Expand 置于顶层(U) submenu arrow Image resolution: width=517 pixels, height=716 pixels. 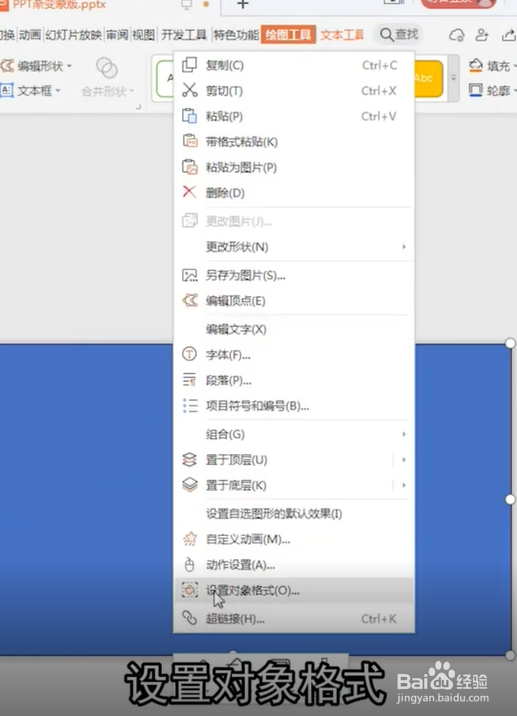[x=404, y=459]
